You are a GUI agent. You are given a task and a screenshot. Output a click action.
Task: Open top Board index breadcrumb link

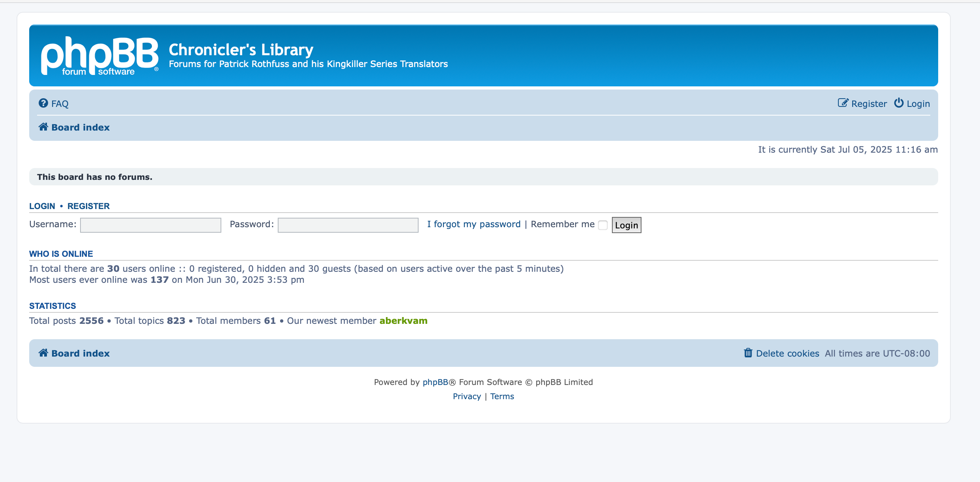80,127
